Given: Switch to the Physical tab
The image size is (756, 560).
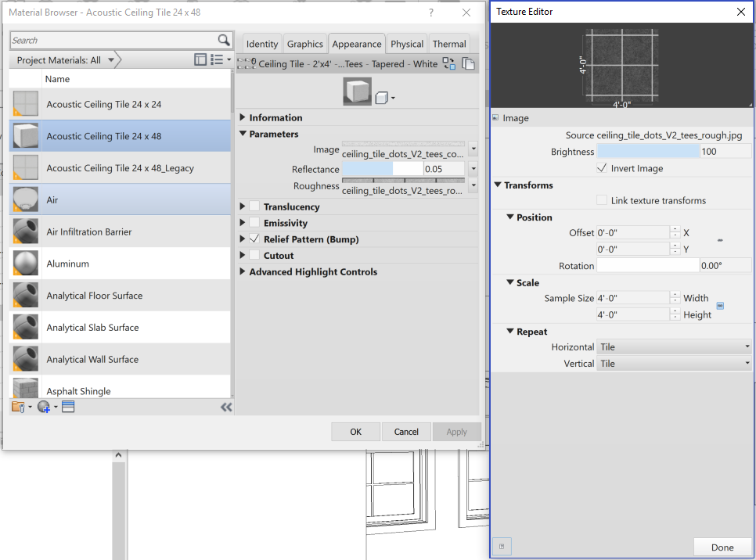Looking at the screenshot, I should coord(406,44).
